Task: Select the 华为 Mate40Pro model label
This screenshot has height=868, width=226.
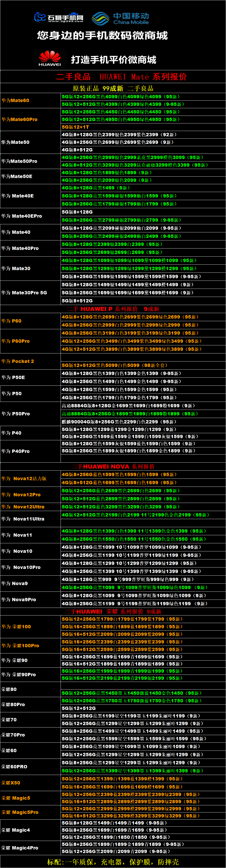Action: pyautogui.click(x=20, y=248)
